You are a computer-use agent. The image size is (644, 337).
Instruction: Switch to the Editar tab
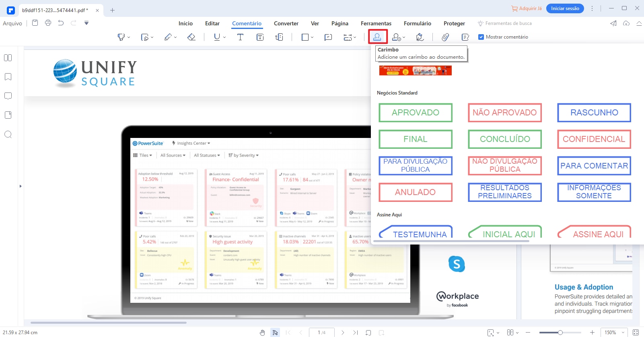click(x=212, y=23)
